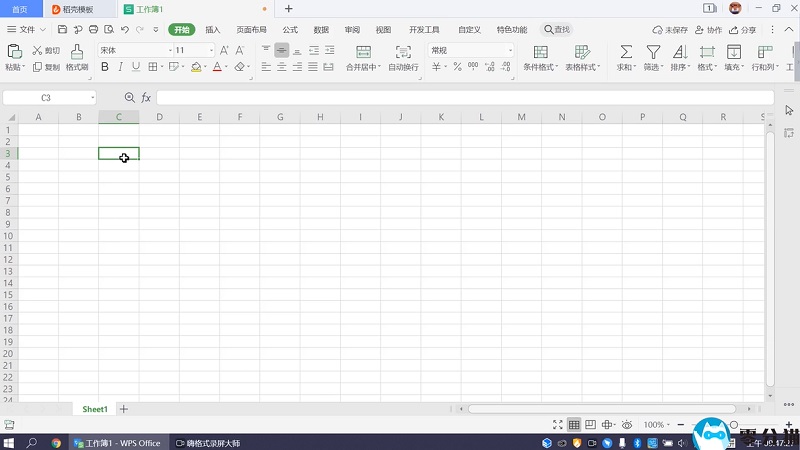Toggle Bold formatting
The height and width of the screenshot is (450, 800).
[105, 67]
